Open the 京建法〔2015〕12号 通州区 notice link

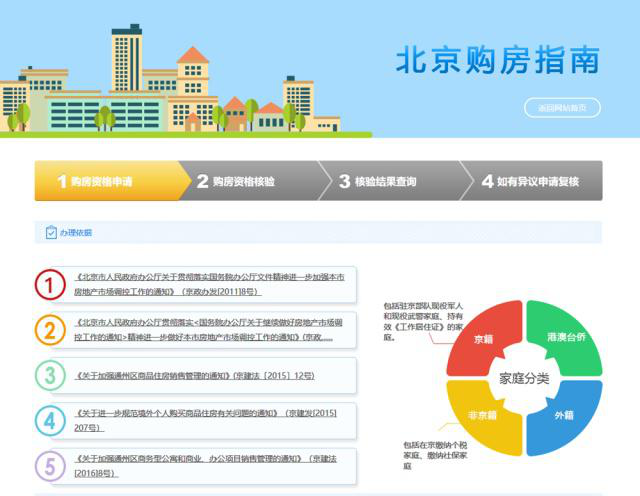click(195, 376)
